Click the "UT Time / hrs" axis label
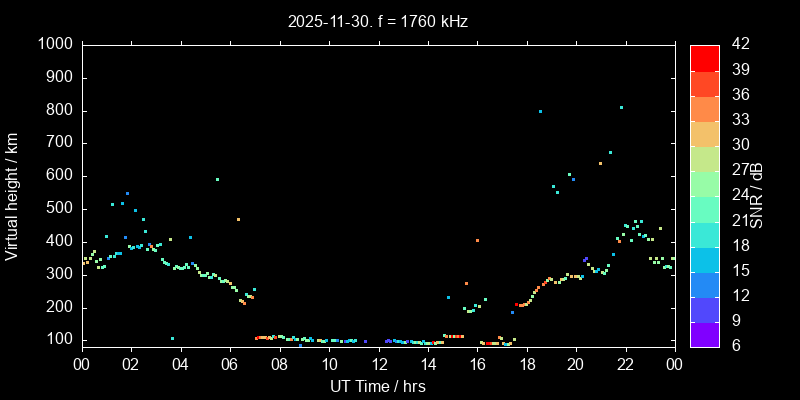Screen dimensions: 800x400 click(378, 386)
